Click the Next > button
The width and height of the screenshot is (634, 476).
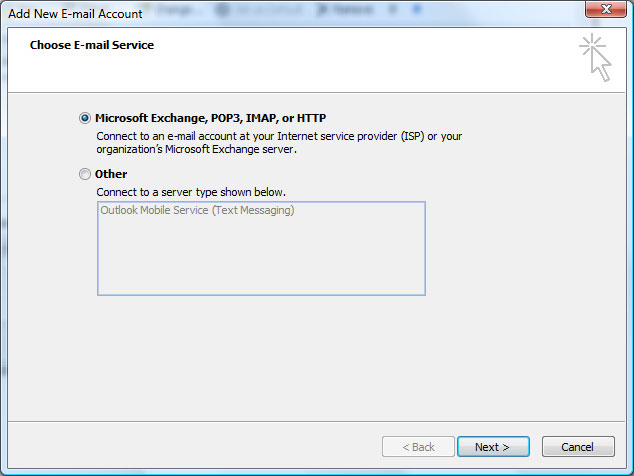(x=493, y=447)
